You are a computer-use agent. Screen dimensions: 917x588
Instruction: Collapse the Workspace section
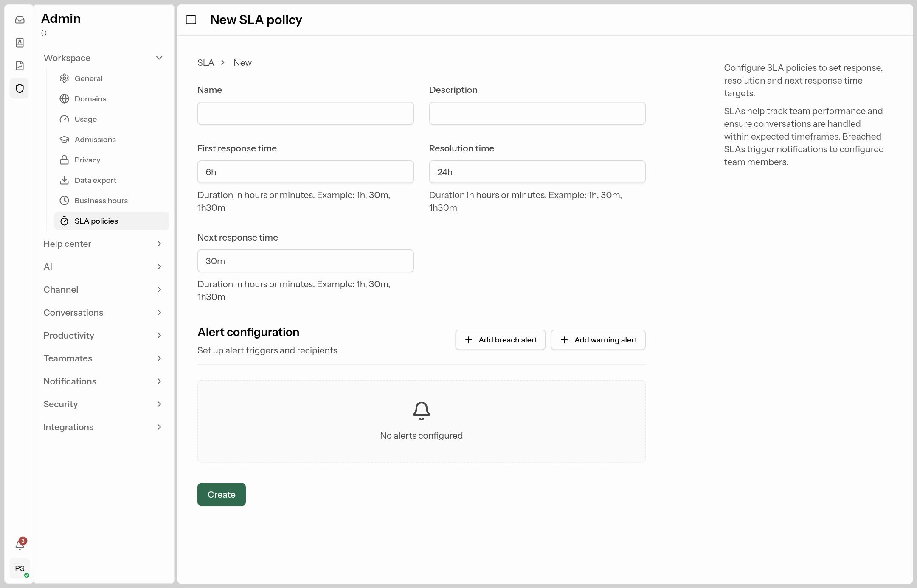point(103,58)
